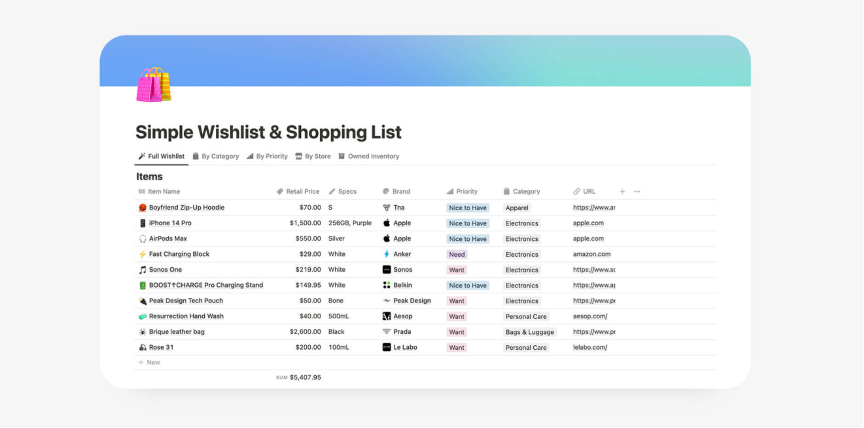The image size is (864, 428).
Task: Switch to the By Category tab
Action: pos(215,156)
